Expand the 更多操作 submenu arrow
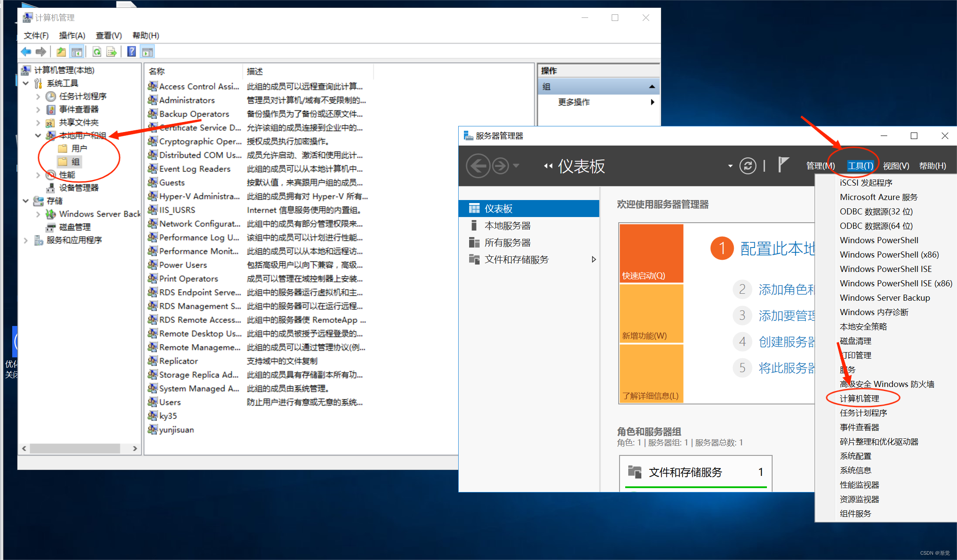This screenshot has height=560, width=957. coord(652,102)
